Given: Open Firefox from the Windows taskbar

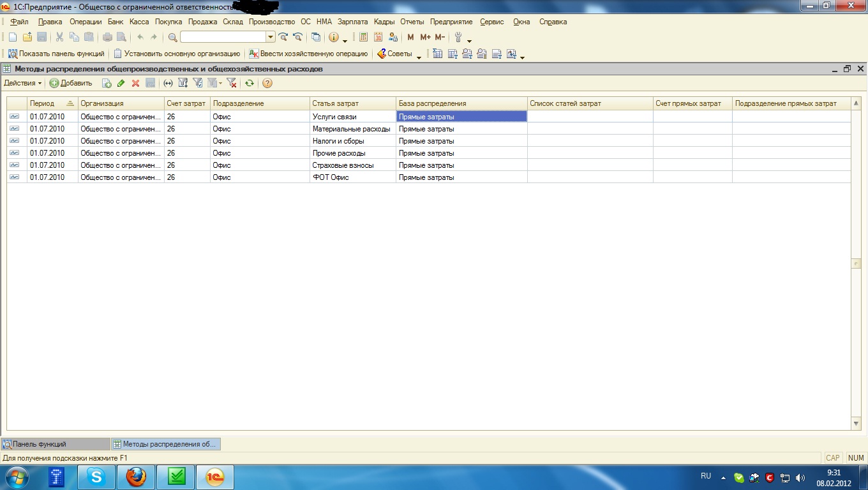Looking at the screenshot, I should [136, 477].
